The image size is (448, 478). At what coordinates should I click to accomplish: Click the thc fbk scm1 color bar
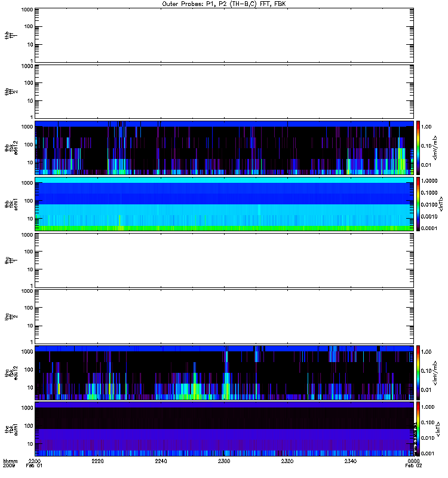click(x=418, y=429)
